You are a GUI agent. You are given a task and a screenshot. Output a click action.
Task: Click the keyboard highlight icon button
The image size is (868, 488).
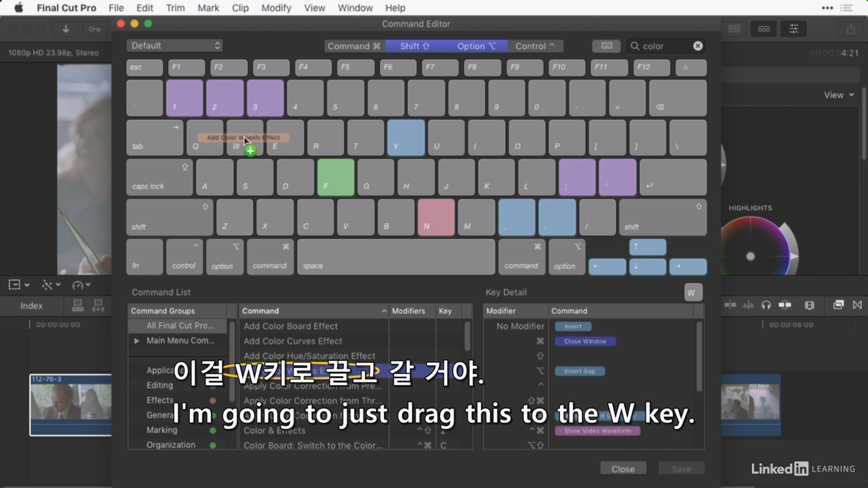click(606, 46)
